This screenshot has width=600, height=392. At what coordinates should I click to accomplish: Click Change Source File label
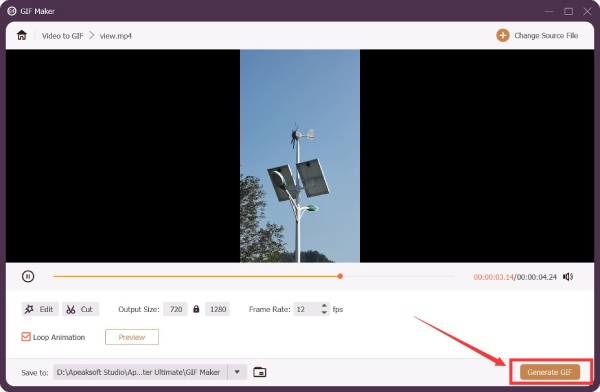coord(546,36)
